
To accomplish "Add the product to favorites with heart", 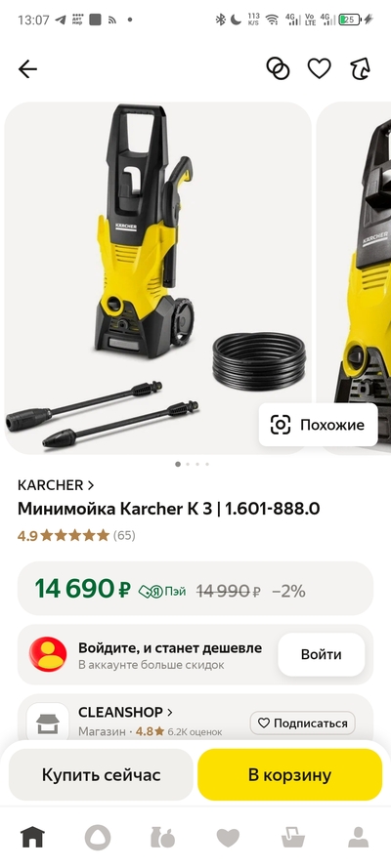I will coord(320,68).
